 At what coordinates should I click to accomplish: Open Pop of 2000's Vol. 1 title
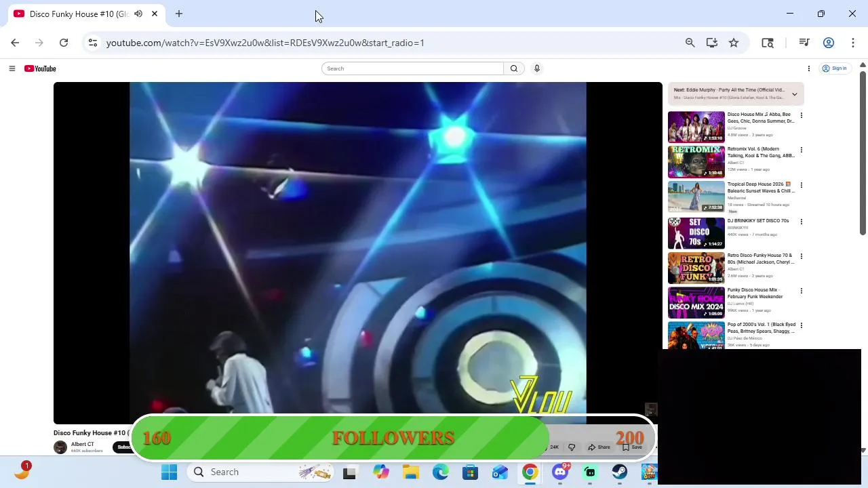tap(762, 328)
